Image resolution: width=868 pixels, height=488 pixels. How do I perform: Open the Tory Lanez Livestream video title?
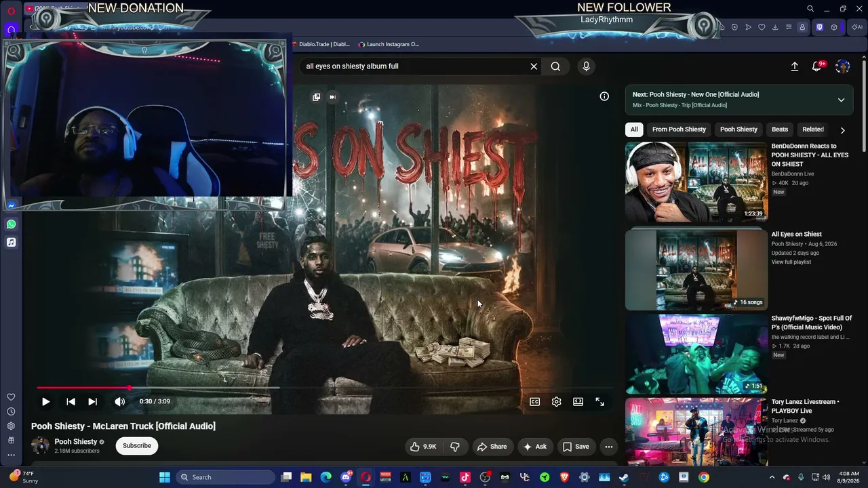[x=805, y=406]
